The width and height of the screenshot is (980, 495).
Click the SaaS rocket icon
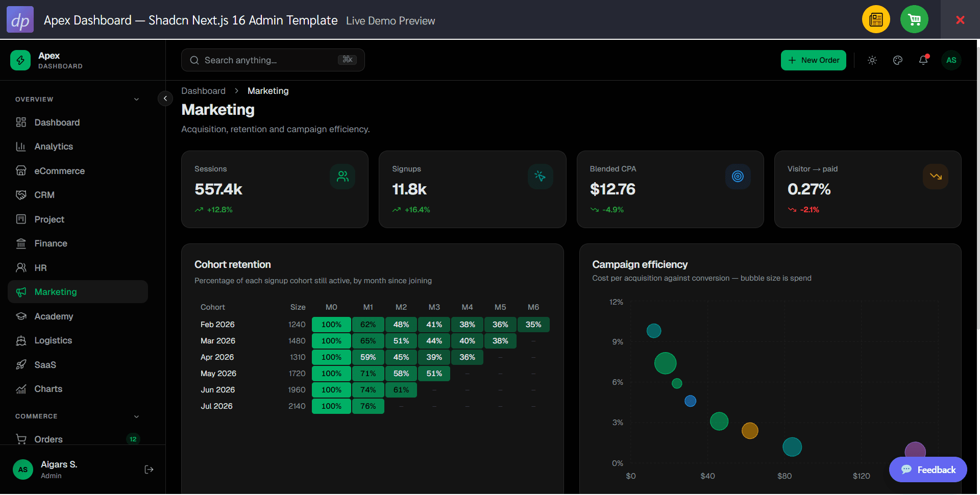21,365
